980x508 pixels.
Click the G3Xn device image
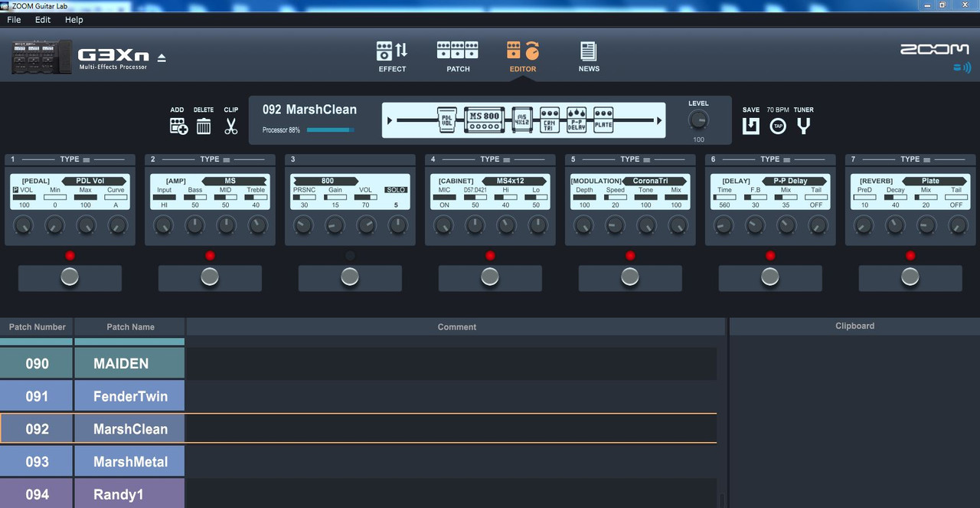tap(41, 57)
